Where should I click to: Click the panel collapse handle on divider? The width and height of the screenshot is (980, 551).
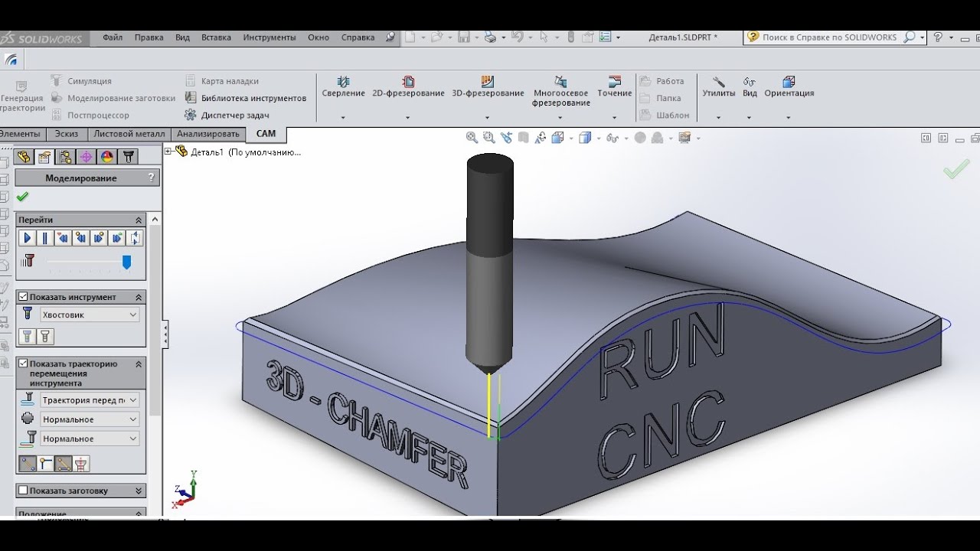click(x=165, y=334)
